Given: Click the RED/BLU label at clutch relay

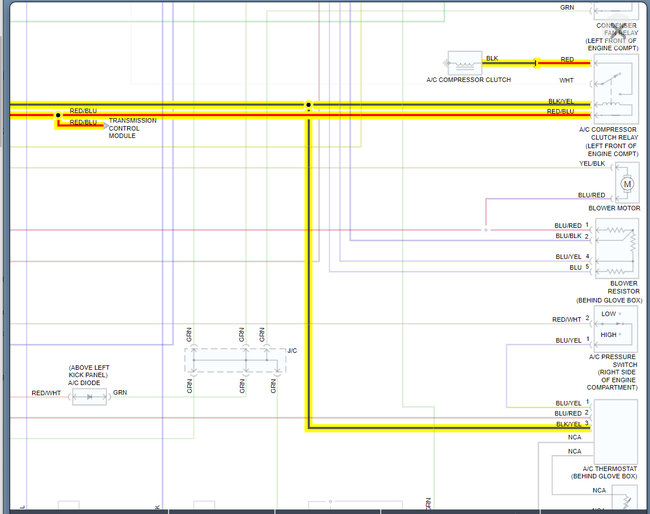Looking at the screenshot, I should (560, 112).
